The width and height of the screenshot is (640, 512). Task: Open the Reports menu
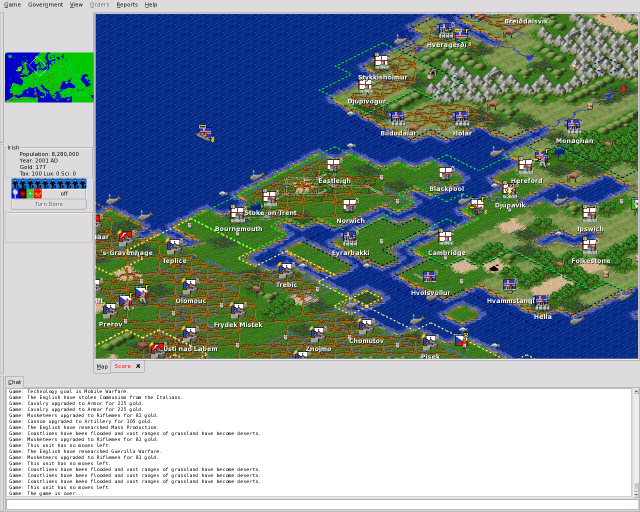(x=127, y=5)
